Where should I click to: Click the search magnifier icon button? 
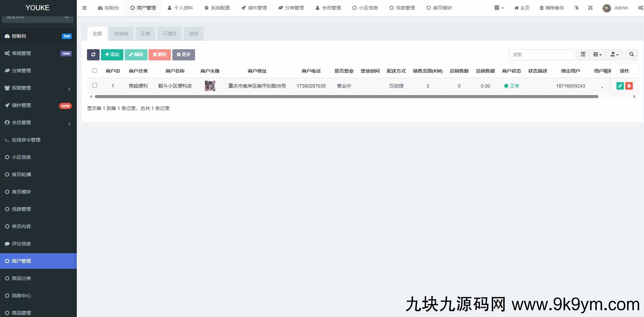point(631,54)
